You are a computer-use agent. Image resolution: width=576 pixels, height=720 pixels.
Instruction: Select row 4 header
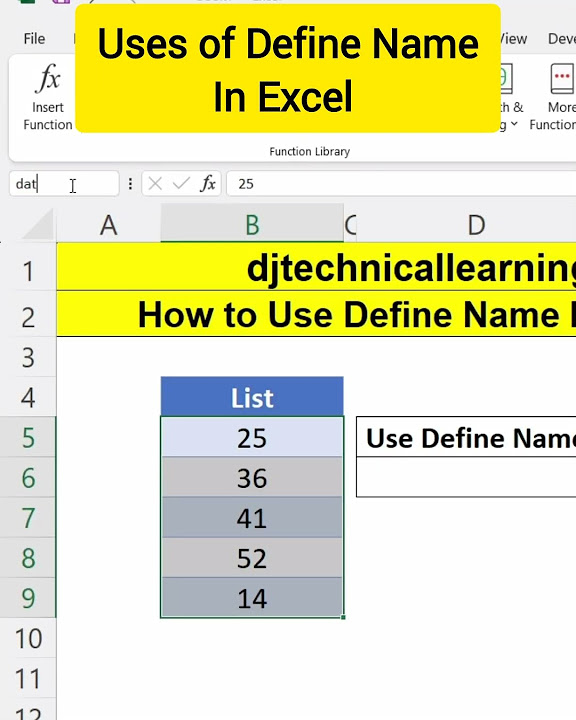click(28, 397)
